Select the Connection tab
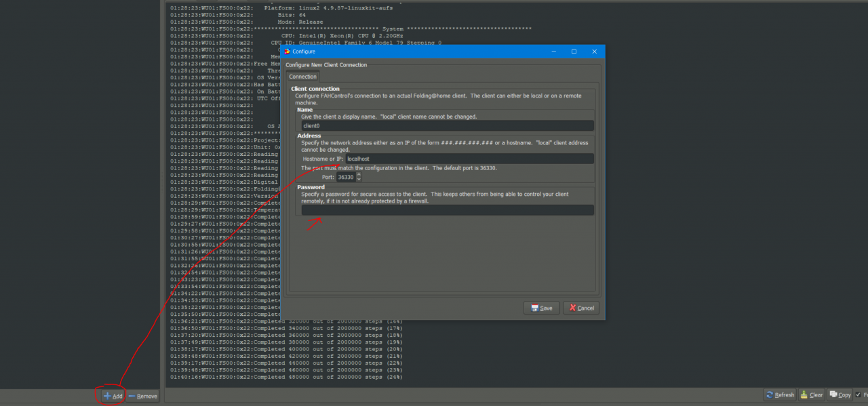The image size is (868, 406). pos(303,77)
